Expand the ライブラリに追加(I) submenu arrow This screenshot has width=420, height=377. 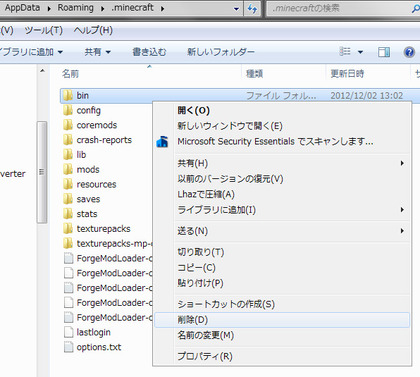[x=402, y=209]
